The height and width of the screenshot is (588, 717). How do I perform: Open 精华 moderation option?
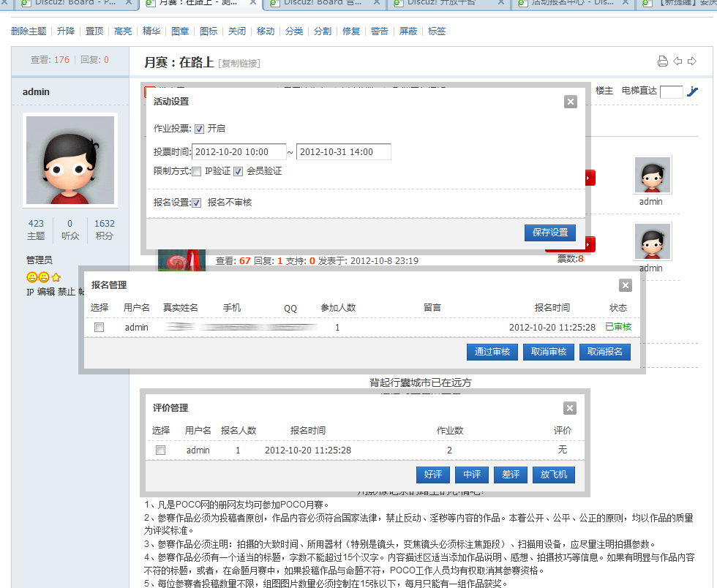pos(151,31)
